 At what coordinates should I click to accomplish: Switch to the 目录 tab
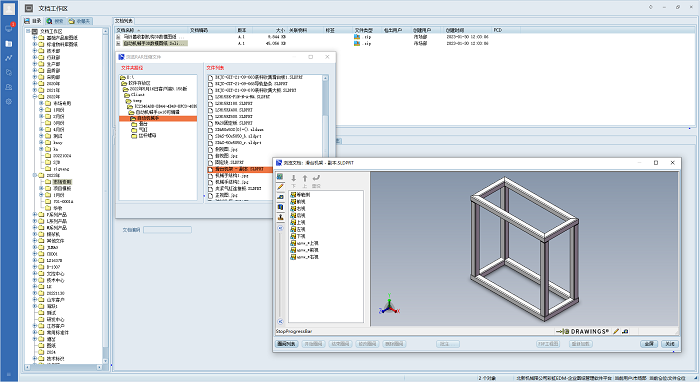click(33, 21)
